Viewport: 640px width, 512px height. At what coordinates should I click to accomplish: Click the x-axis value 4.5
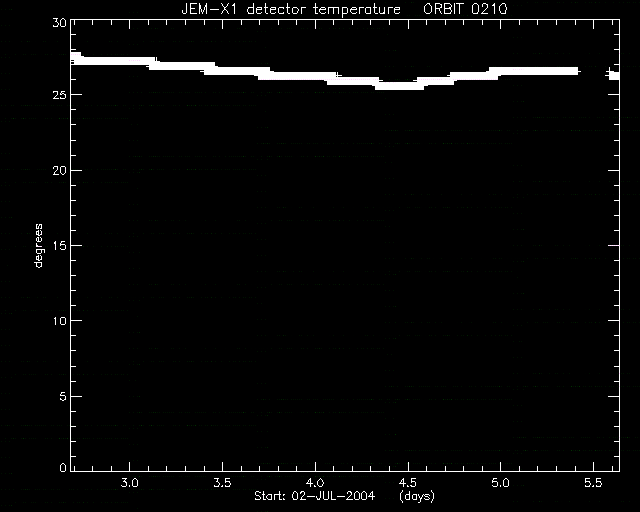407,483
